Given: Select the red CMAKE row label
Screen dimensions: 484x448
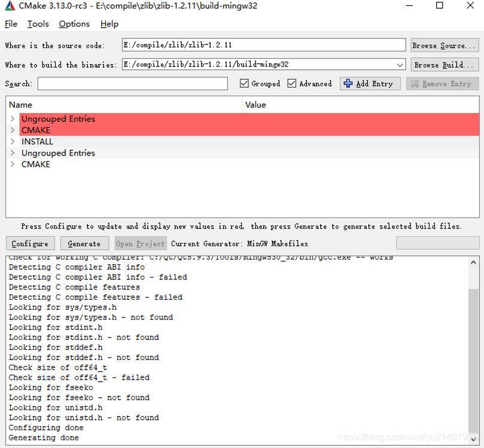Looking at the screenshot, I should pyautogui.click(x=36, y=130).
